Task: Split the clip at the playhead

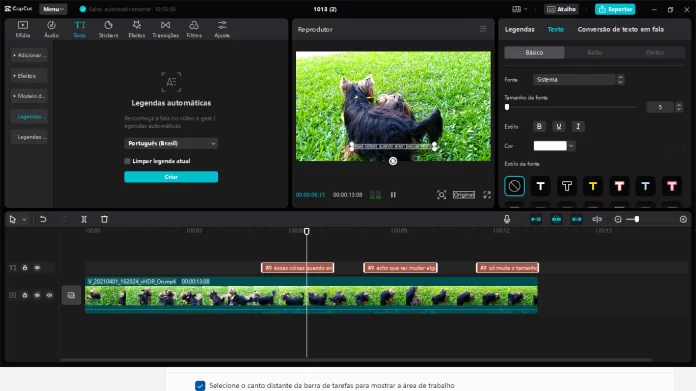Action: (84, 219)
